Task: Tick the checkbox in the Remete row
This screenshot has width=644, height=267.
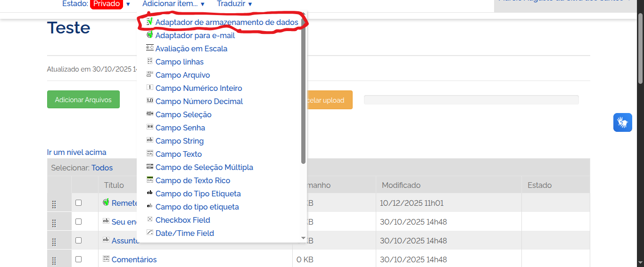Action: click(79, 202)
